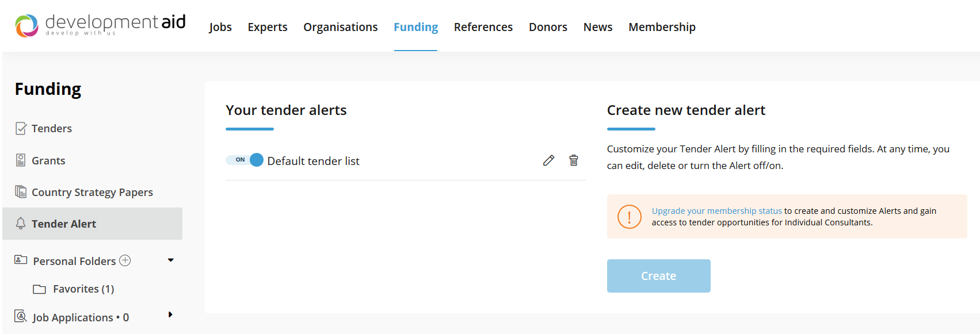
Task: Expand the Job Applications section arrow
Action: click(x=170, y=314)
